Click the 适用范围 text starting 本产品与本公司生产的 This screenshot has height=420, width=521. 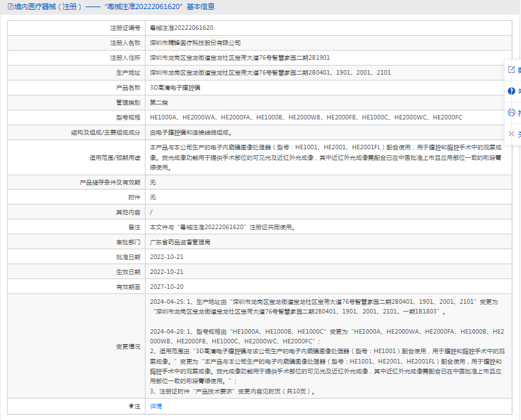(325, 157)
